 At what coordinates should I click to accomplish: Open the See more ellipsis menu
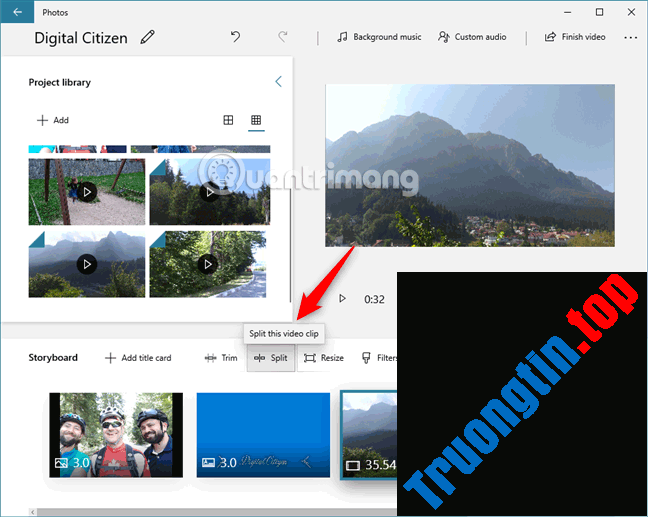630,37
